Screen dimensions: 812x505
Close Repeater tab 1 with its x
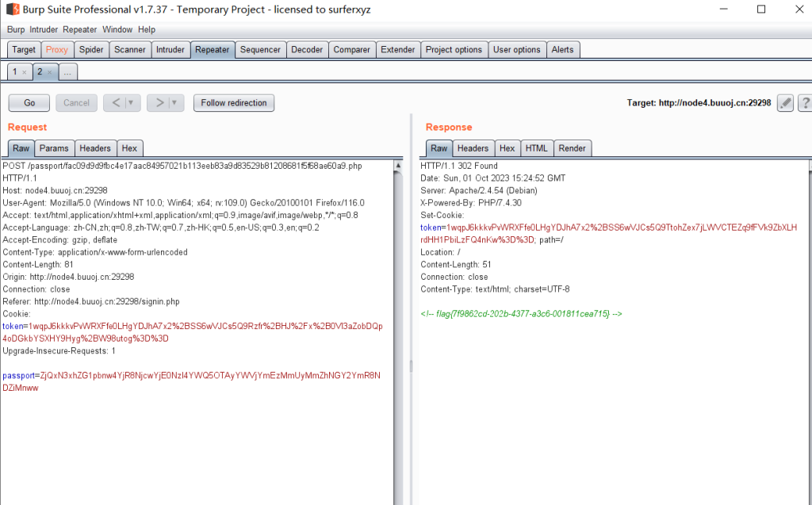tap(24, 72)
